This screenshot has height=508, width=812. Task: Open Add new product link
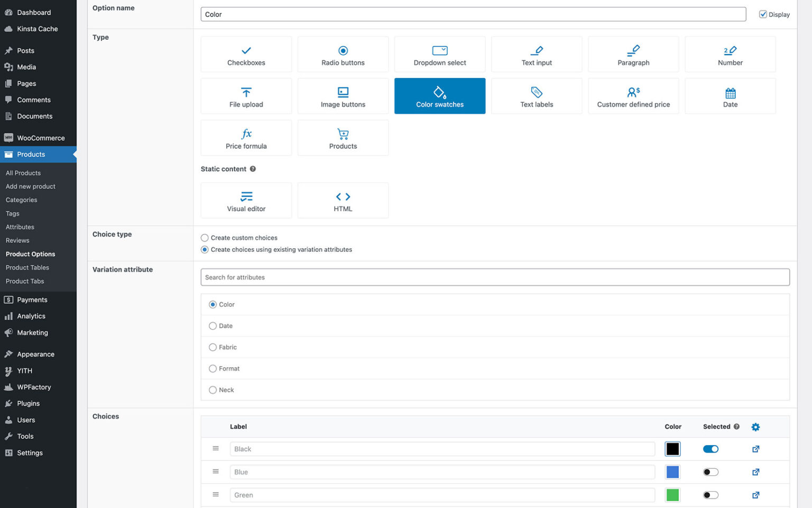[x=30, y=186]
